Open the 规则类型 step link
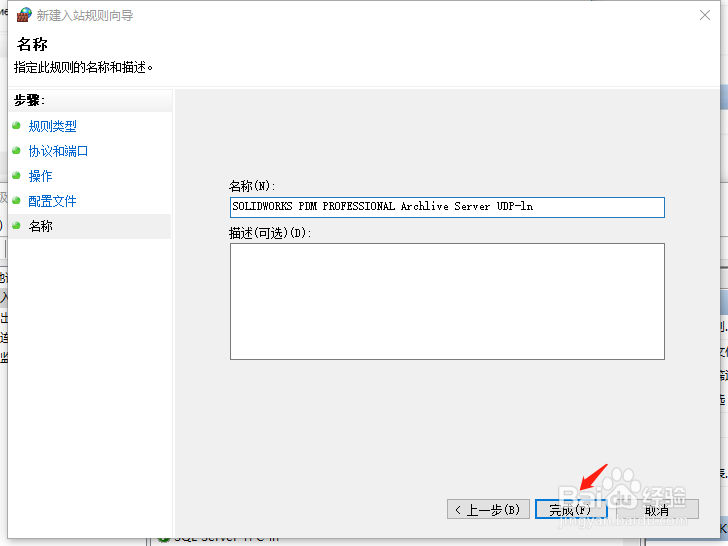 [52, 126]
